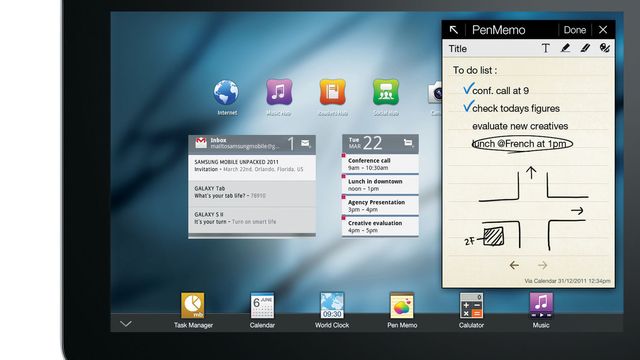Open the Readers Hub app
Image resolution: width=640 pixels, height=360 pixels.
coord(333,92)
